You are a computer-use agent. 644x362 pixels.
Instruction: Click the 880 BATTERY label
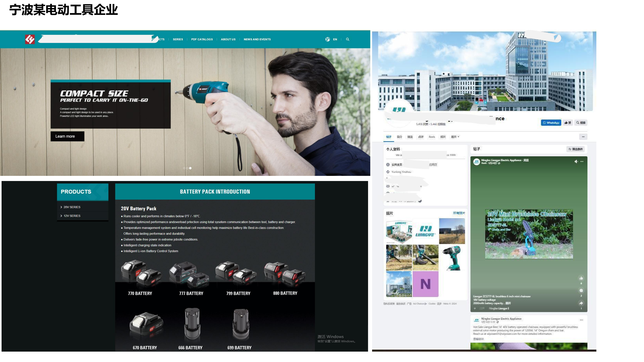click(x=285, y=293)
